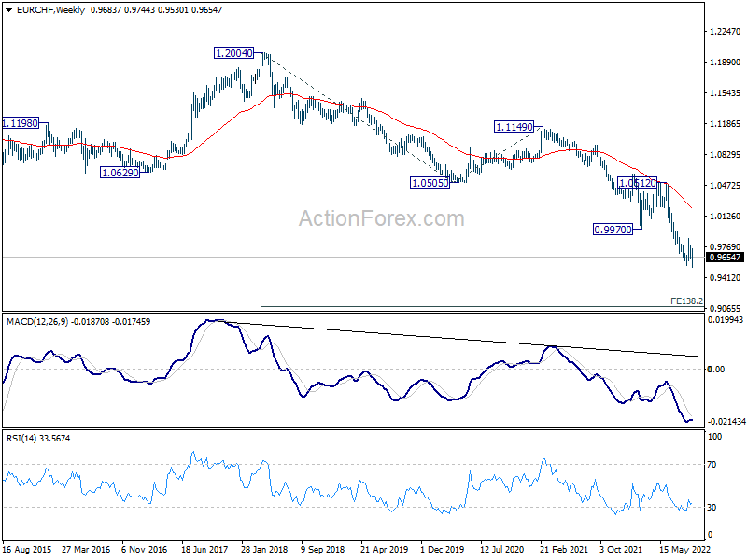
Task: Click the ActionForex.com watermark
Action: (382, 218)
